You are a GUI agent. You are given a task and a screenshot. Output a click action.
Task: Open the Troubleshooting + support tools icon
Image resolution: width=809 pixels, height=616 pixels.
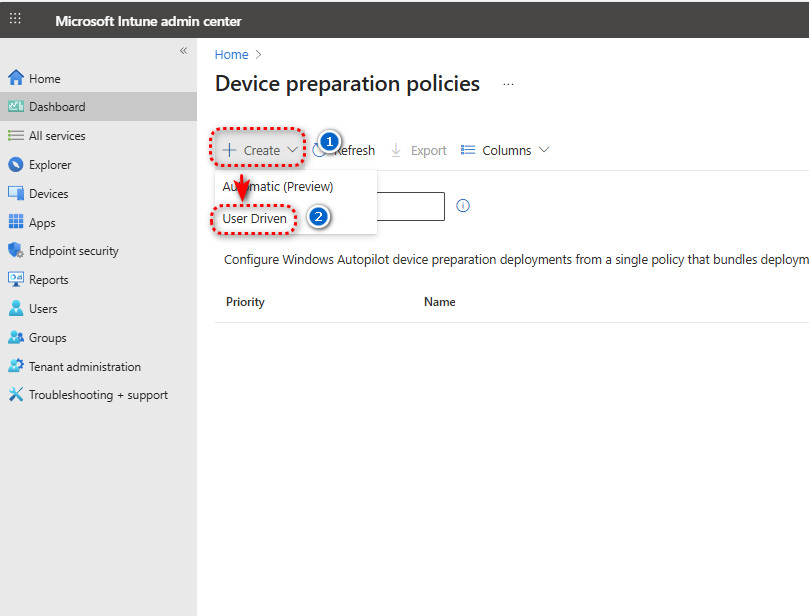point(15,395)
